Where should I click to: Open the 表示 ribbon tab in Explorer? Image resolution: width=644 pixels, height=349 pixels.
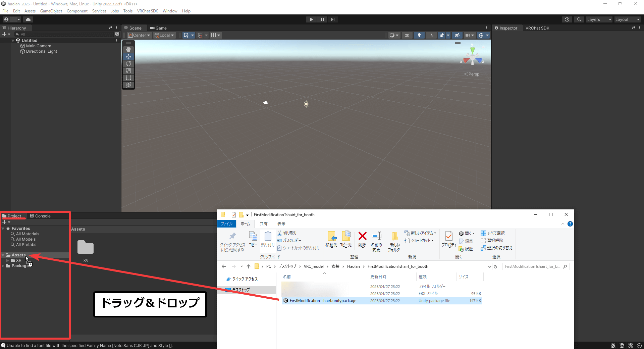(x=281, y=224)
